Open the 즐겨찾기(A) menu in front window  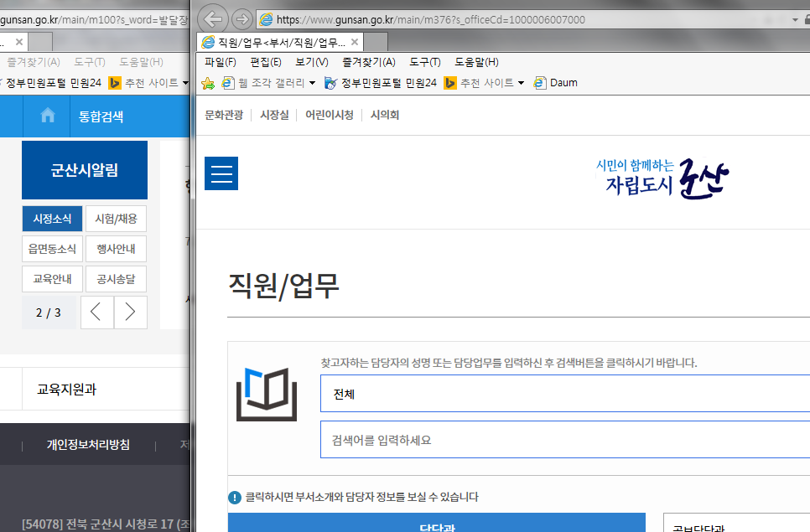(369, 62)
